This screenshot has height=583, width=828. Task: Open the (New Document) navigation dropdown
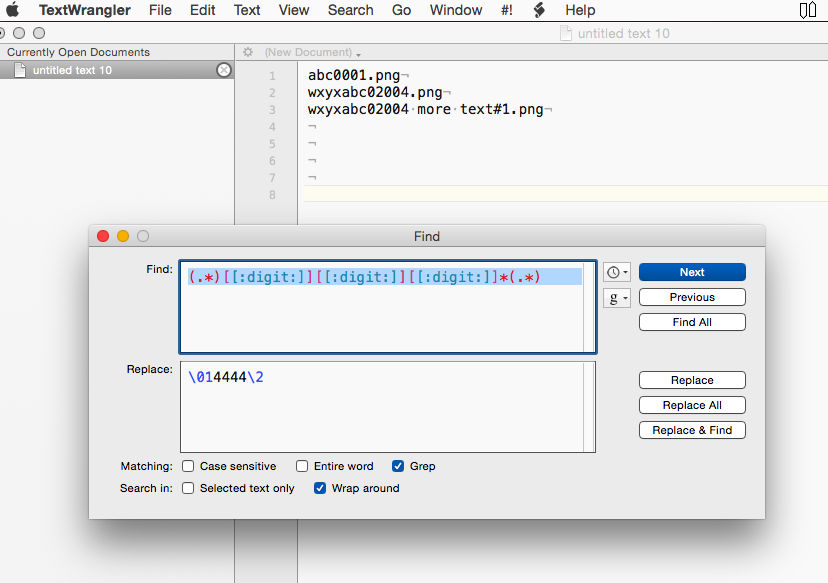(x=313, y=52)
